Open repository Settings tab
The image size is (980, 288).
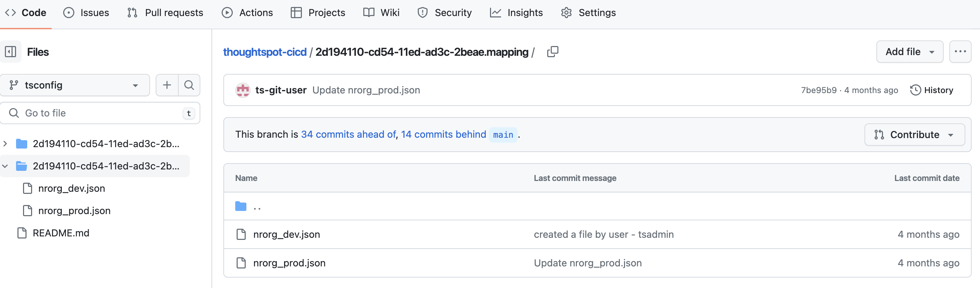pyautogui.click(x=588, y=13)
